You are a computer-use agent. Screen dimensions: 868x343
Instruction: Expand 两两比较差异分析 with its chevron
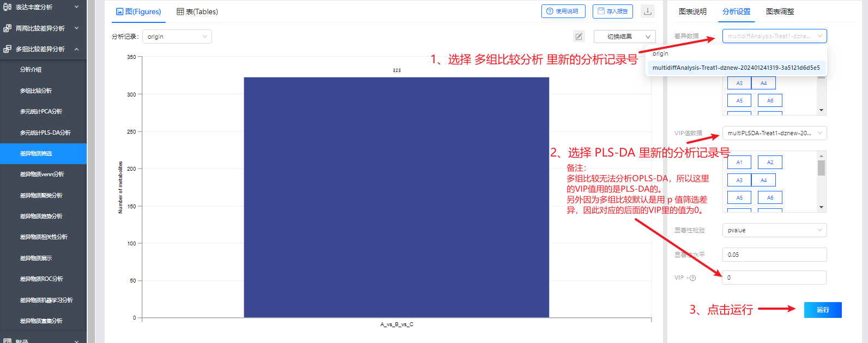[x=76, y=28]
